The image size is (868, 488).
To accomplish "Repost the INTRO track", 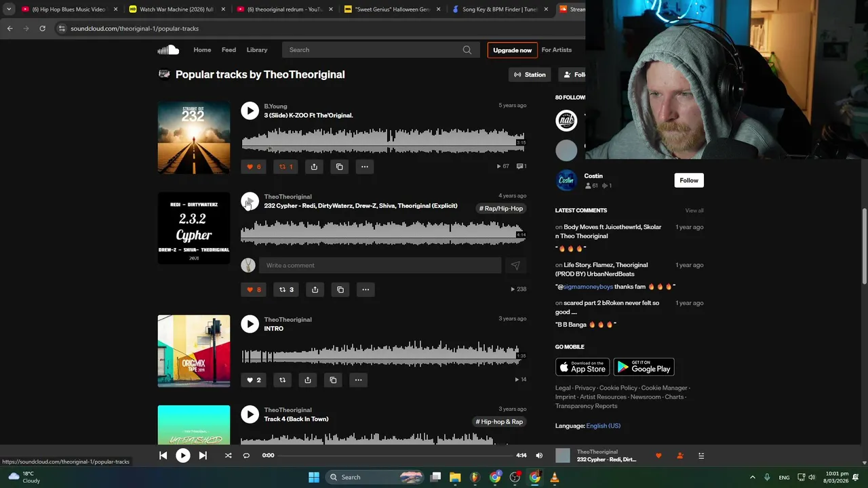I will coord(283,380).
